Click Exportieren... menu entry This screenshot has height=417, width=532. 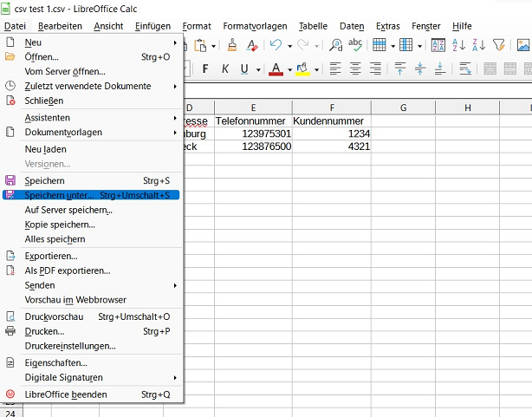[91, 256]
